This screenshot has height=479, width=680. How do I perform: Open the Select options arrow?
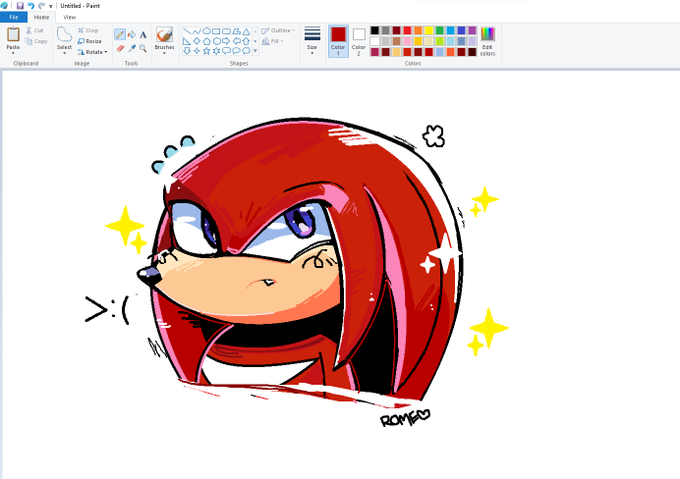point(64,53)
